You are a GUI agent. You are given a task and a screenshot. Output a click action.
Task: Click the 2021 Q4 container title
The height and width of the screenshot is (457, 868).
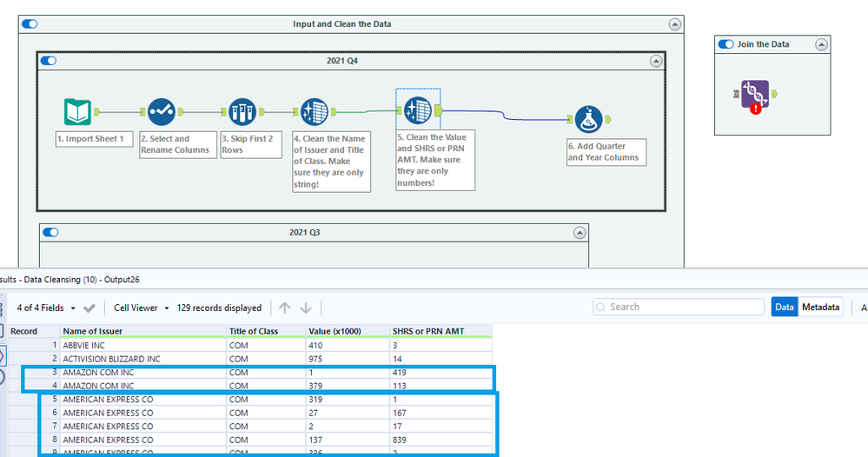342,61
